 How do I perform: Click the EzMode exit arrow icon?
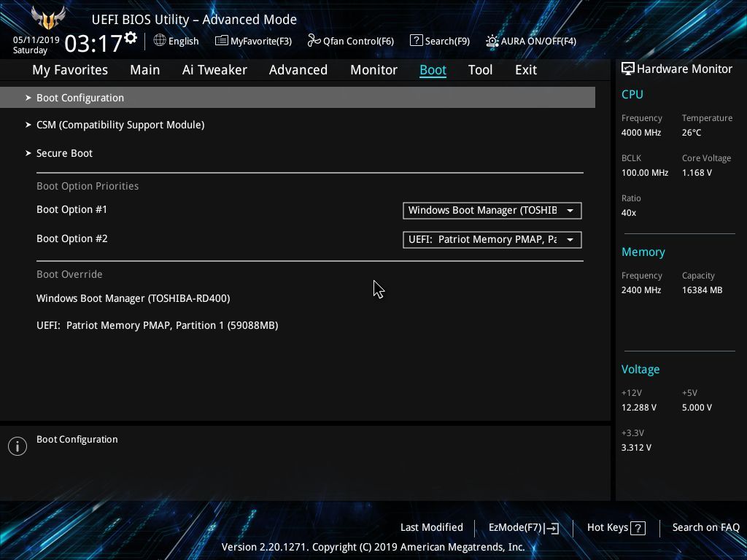[551, 528]
